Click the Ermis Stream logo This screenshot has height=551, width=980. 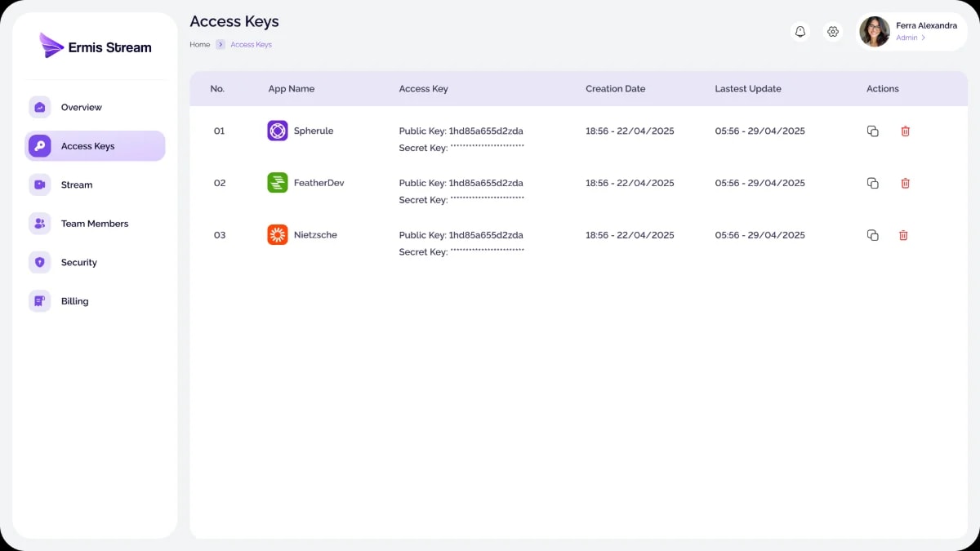point(95,47)
